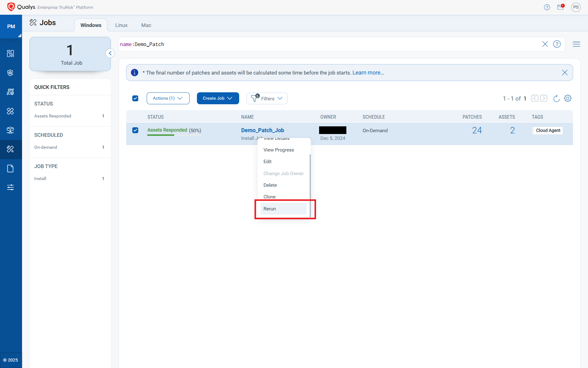This screenshot has height=368, width=588.
Task: Sort by the OWNER column header
Action: click(328, 117)
